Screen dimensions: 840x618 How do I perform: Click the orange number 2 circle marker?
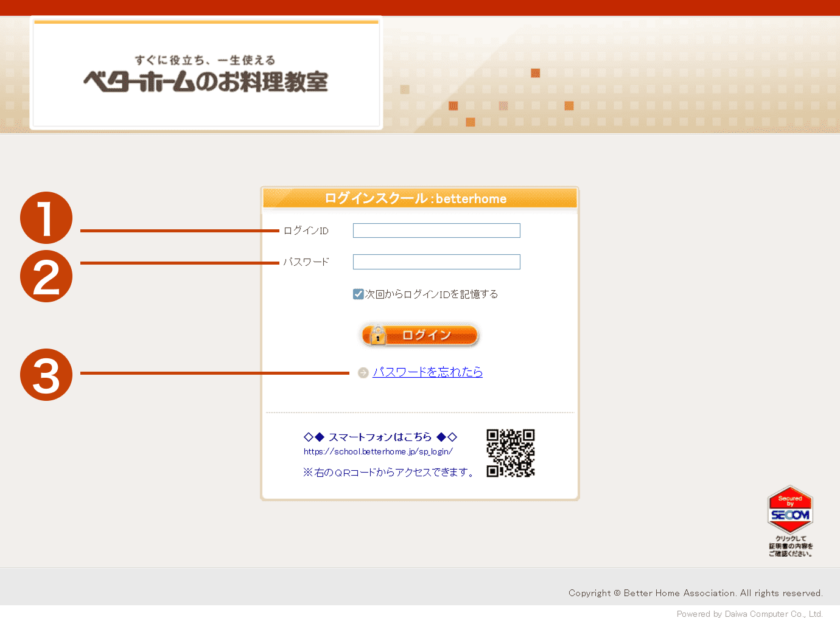[x=46, y=276]
